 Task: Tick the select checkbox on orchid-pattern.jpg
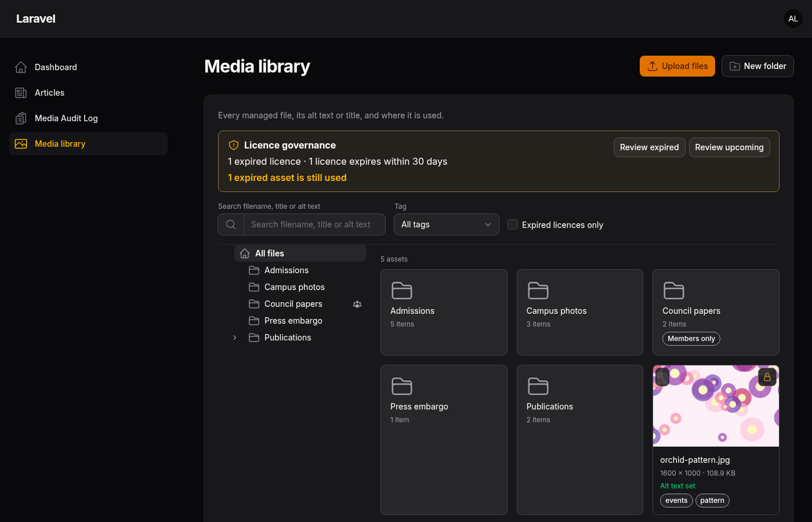(x=662, y=377)
